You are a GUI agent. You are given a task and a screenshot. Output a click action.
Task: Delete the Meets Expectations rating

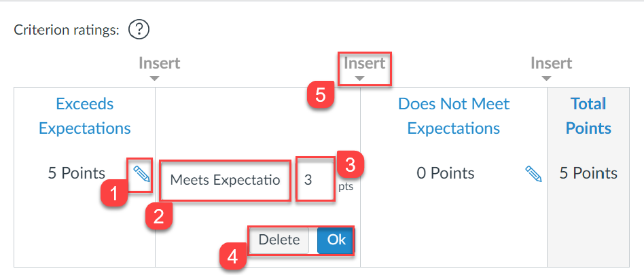point(279,240)
